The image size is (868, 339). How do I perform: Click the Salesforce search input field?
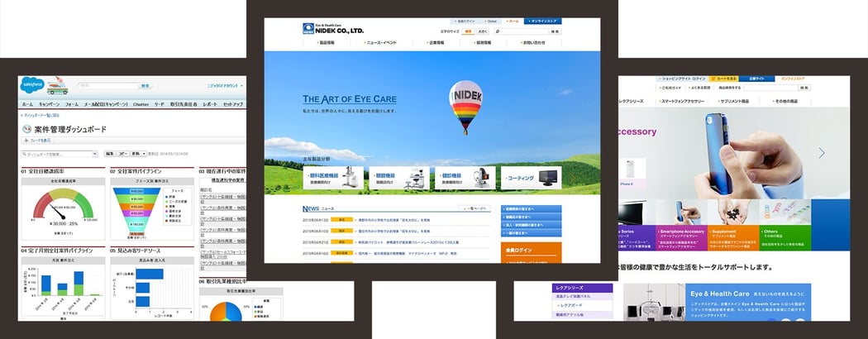pos(108,86)
